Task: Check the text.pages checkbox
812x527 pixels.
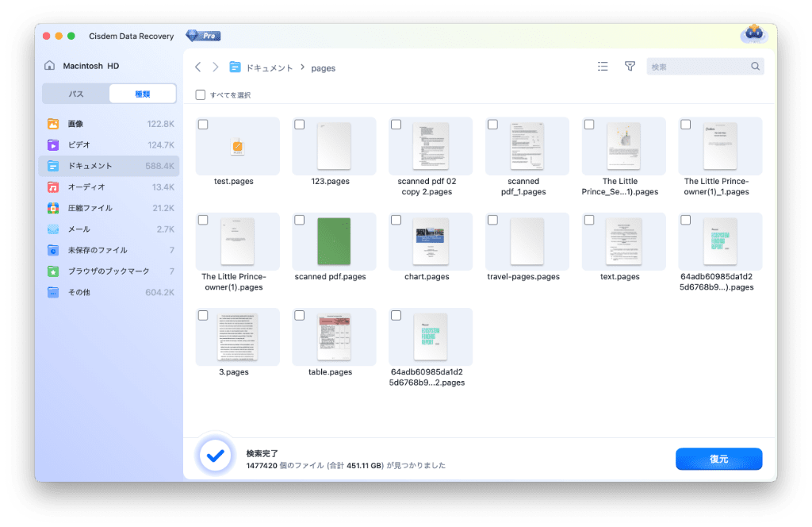Action: pyautogui.click(x=589, y=220)
